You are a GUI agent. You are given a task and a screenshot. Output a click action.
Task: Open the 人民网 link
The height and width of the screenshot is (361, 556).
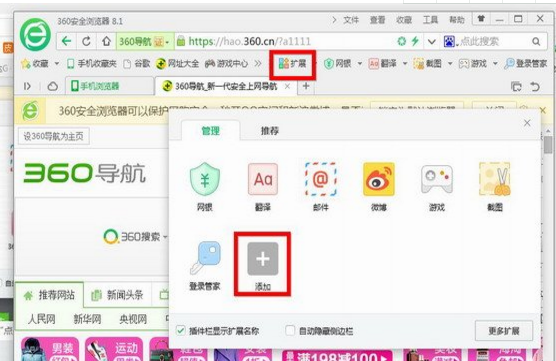tap(41, 319)
